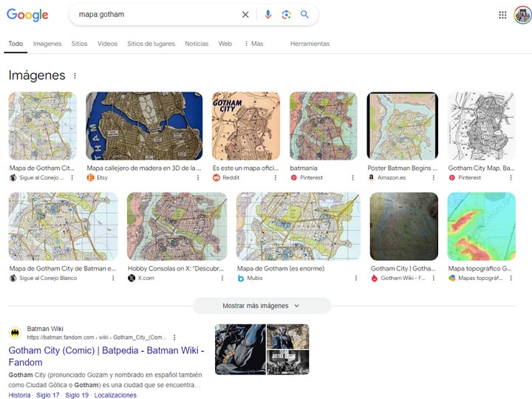
Task: Open three-dot menu for the Amazon.es result
Action: (433, 177)
